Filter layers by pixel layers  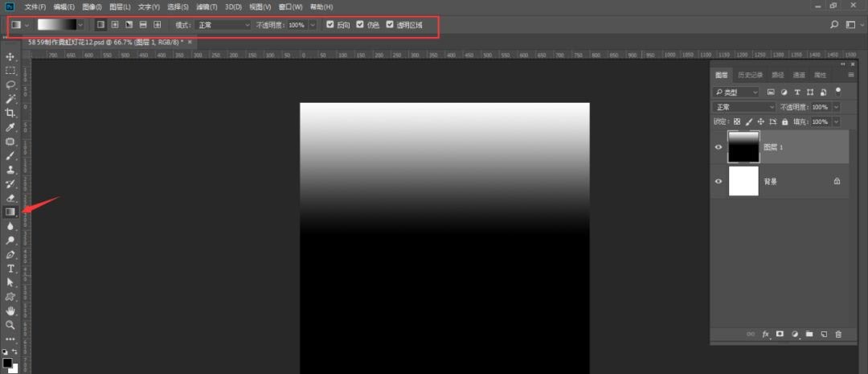pyautogui.click(x=770, y=92)
